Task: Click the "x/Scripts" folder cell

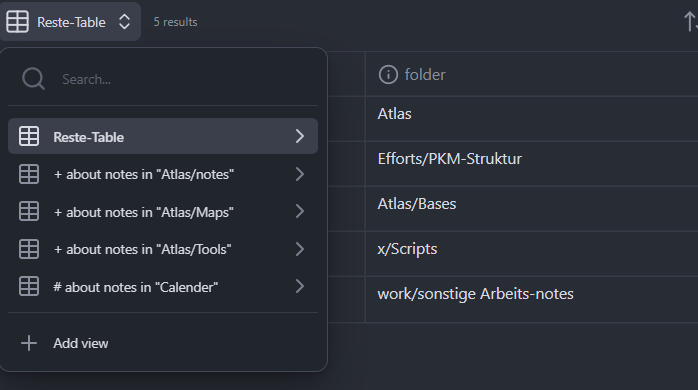Action: pos(532,253)
